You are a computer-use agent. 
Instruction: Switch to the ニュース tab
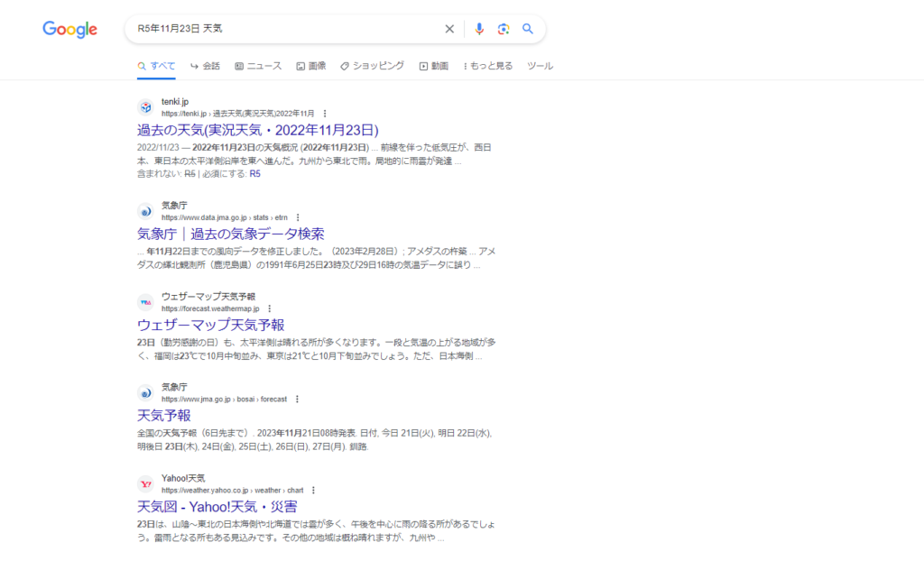pyautogui.click(x=258, y=66)
